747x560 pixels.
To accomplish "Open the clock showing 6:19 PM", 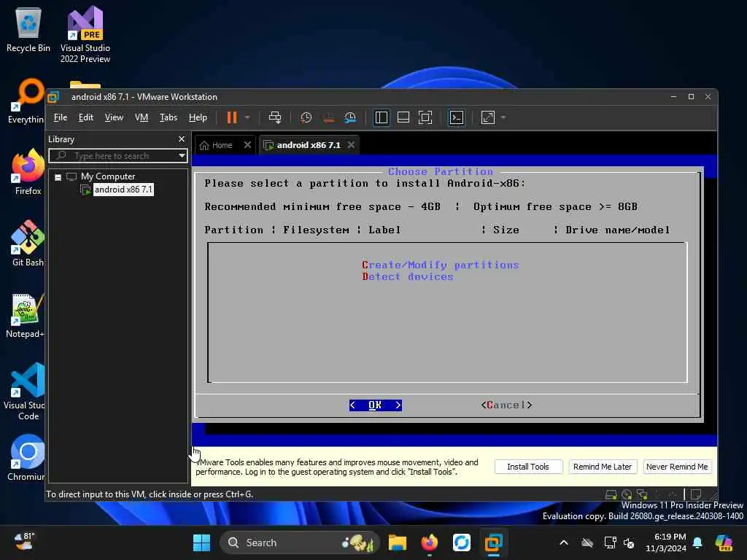I will click(665, 542).
